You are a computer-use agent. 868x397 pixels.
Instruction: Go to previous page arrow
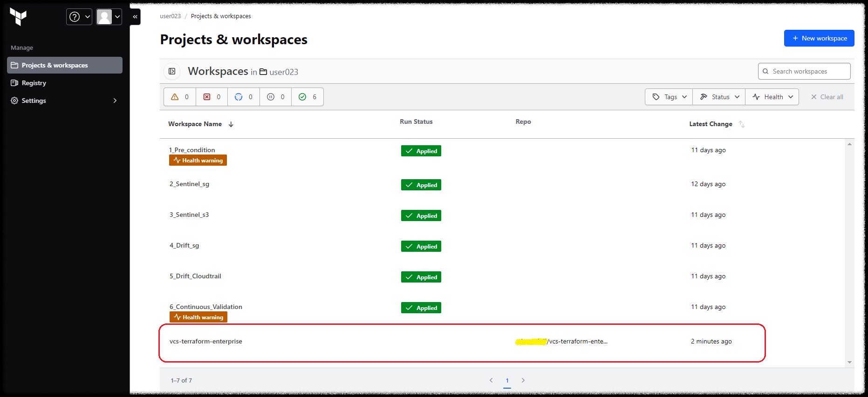[491, 380]
